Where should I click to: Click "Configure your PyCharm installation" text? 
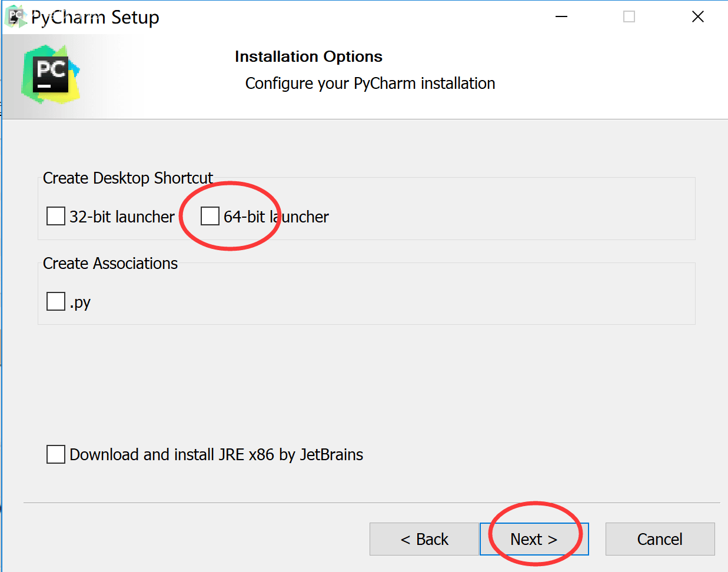[370, 84]
